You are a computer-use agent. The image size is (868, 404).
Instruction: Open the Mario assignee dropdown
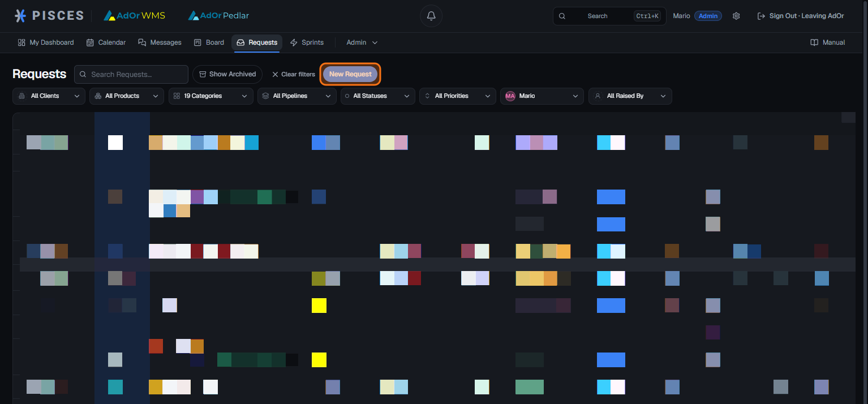pos(542,96)
